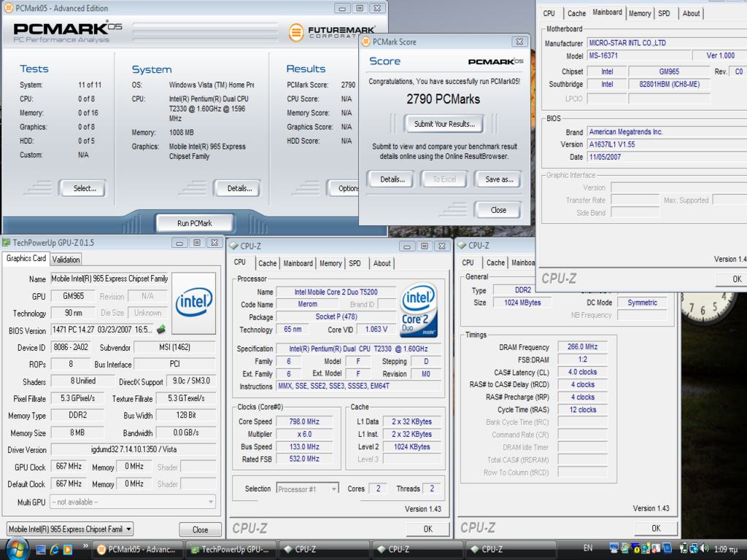The height and width of the screenshot is (560, 747).
Task: Open Cache tab in CPU-Z memory timings window
Action: pos(495,262)
